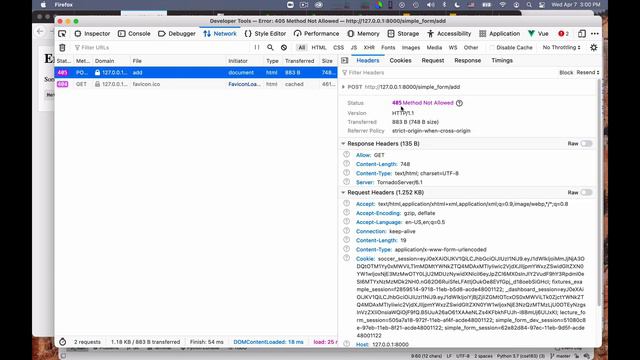Screen dimensions: 640x360
Task: Filter requests by HTML
Action: [x=319, y=48]
